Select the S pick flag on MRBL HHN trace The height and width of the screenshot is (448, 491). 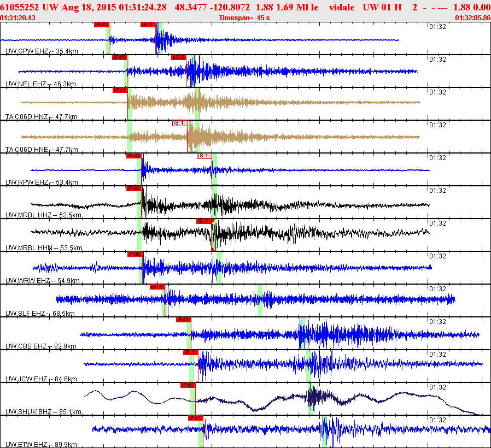[x=204, y=221]
